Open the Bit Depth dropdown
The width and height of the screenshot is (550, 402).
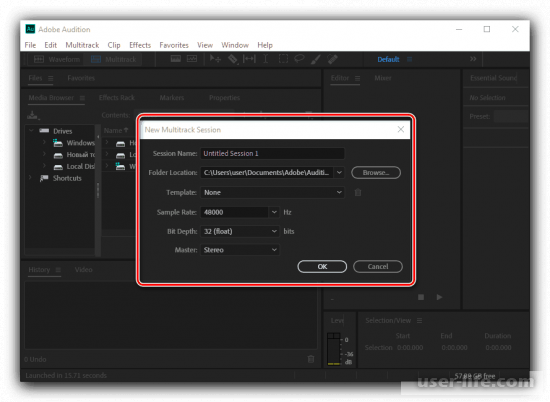click(x=240, y=232)
